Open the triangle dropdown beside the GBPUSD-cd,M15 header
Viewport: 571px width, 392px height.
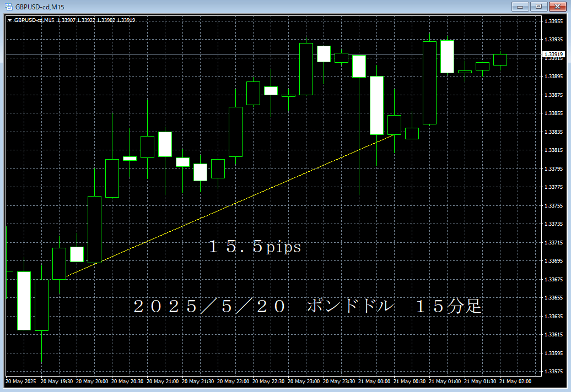[x=9, y=20]
